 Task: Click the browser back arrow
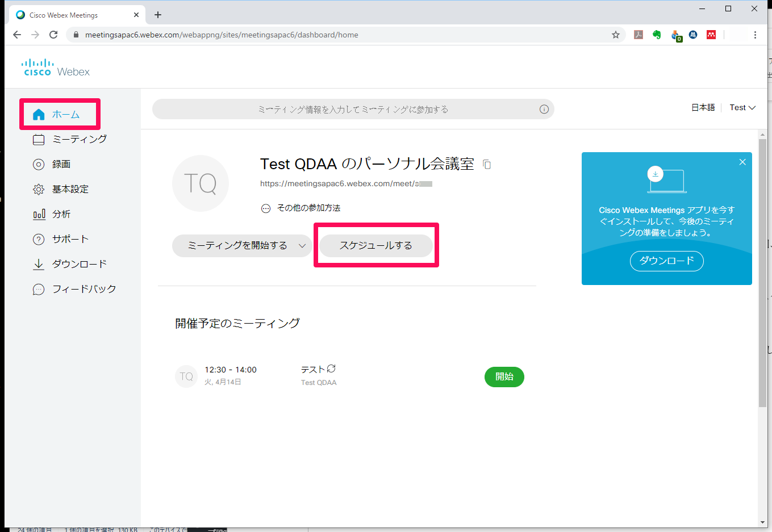[x=17, y=35]
